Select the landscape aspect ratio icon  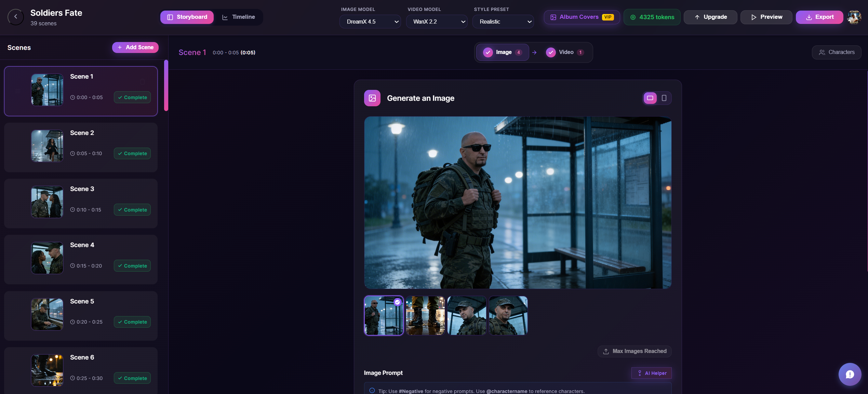650,98
